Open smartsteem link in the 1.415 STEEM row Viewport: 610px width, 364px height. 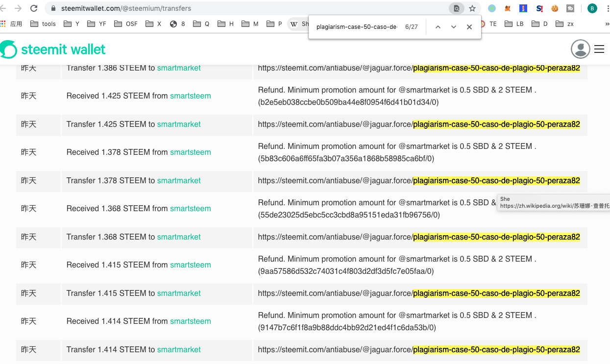tap(191, 265)
